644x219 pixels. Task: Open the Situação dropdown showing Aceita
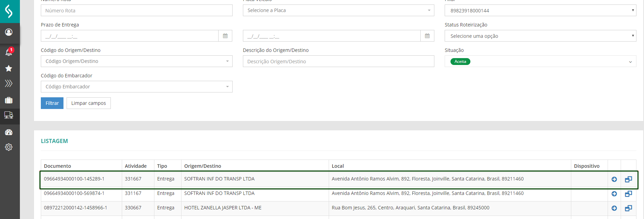(540, 62)
